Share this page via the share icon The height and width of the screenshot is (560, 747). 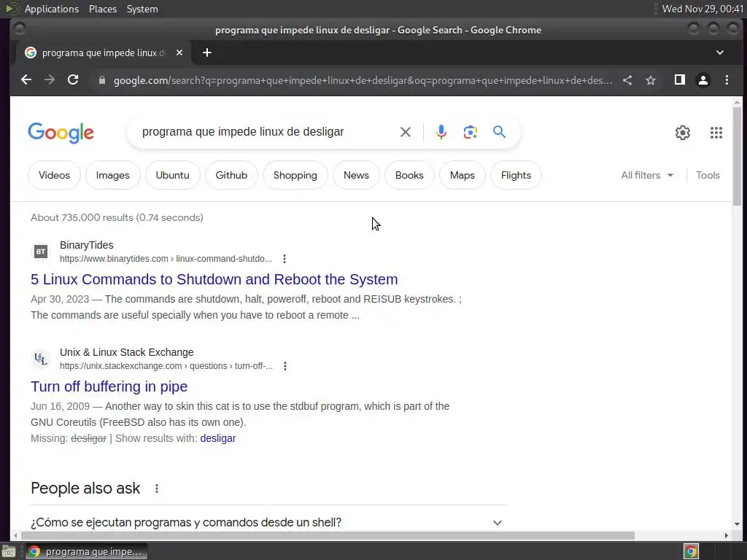click(x=627, y=80)
